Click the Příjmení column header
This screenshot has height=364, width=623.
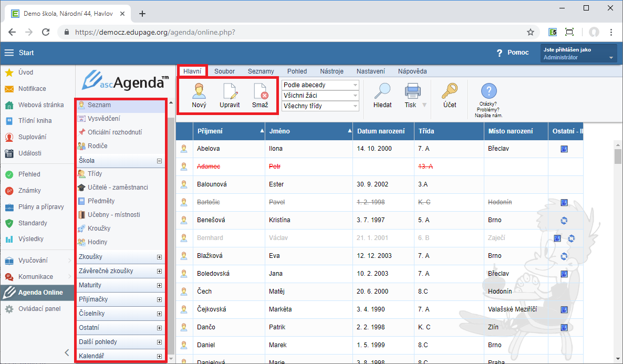pyautogui.click(x=210, y=131)
